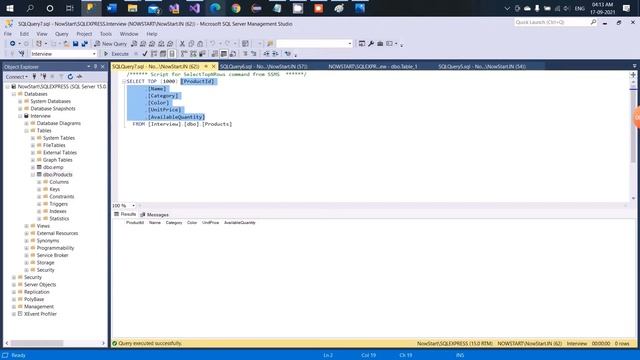
Task: Expand the Server Objects node
Action: [14, 284]
